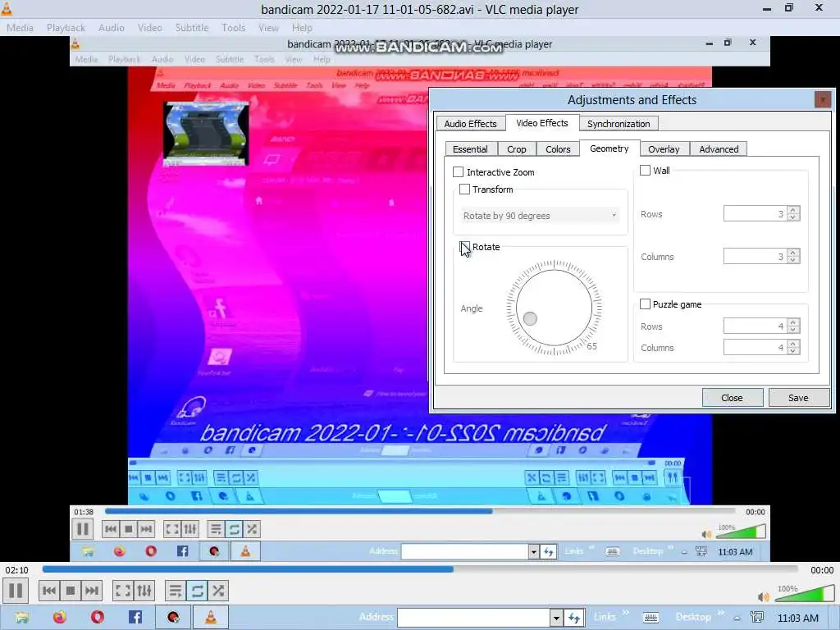This screenshot has height=630, width=840.
Task: Mute audio using outer VLC speaker icon
Action: pyautogui.click(x=764, y=597)
